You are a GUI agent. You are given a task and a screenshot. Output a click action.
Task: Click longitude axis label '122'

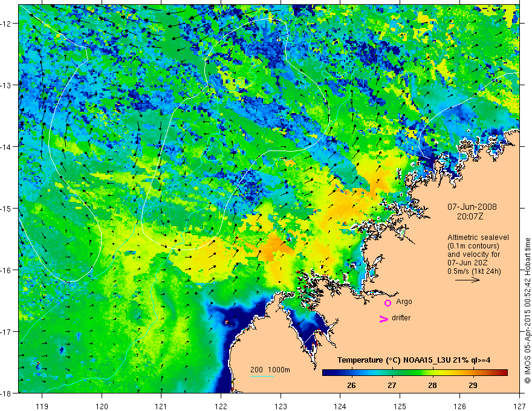click(221, 406)
